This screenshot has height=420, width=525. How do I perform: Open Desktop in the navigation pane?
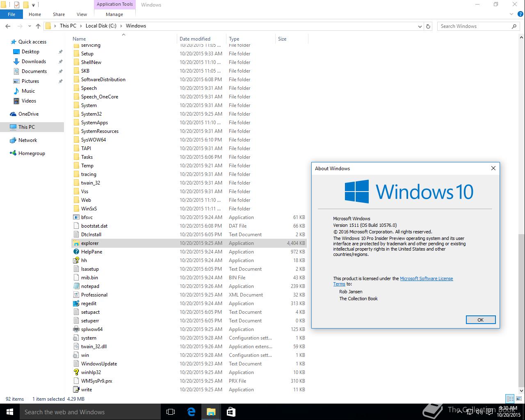(30, 52)
